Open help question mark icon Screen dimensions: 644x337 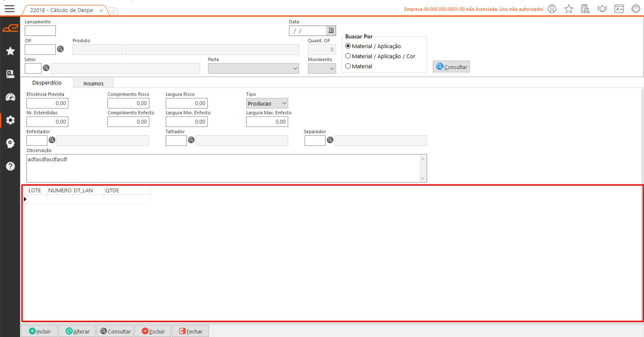point(10,166)
